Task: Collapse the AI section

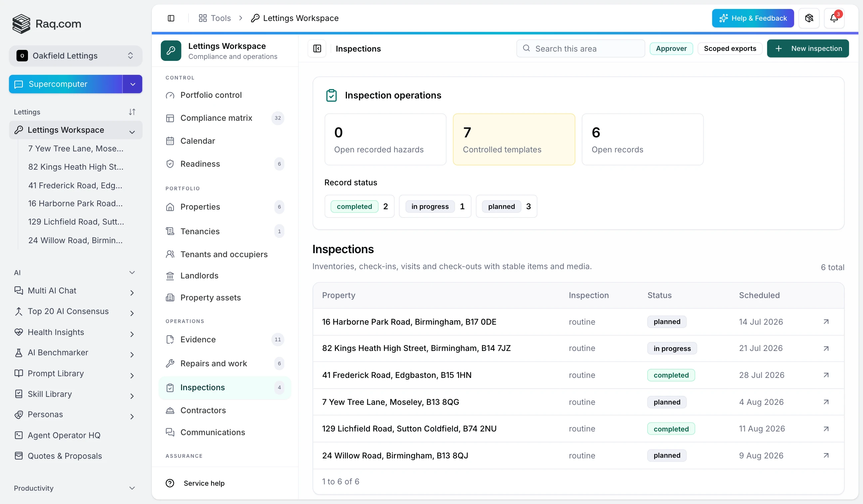Action: click(x=132, y=273)
